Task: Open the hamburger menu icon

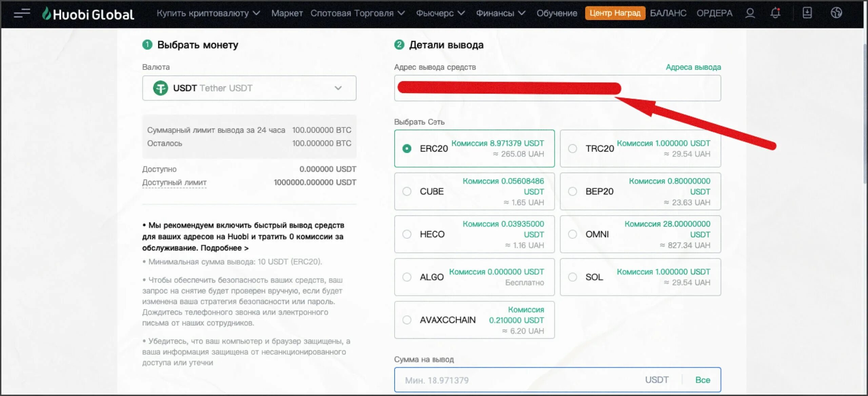Action: tap(22, 13)
